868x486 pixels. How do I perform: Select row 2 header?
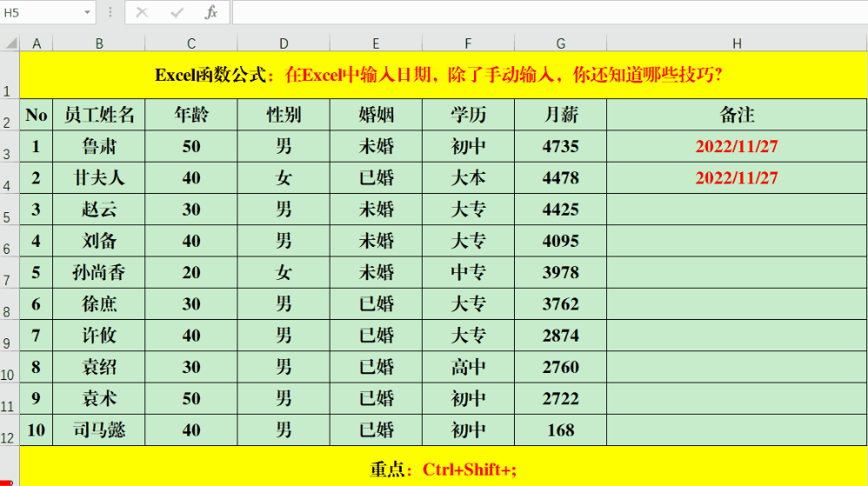(10, 115)
